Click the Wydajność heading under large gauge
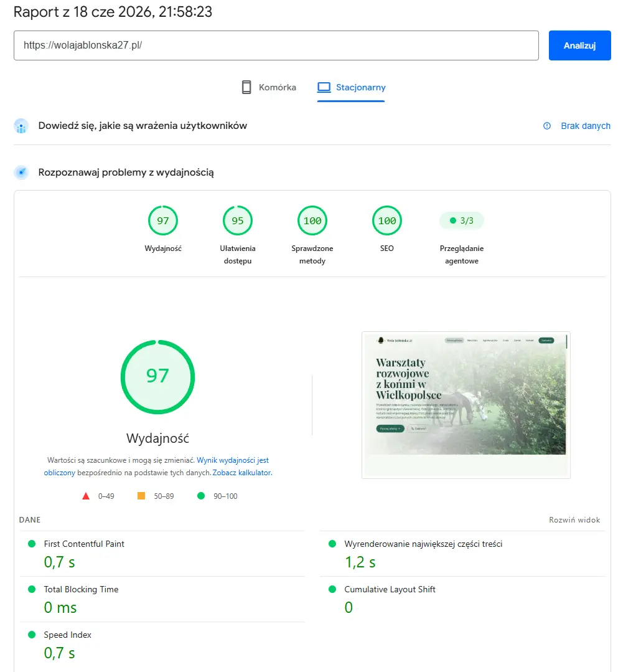641x672 pixels. tap(157, 438)
